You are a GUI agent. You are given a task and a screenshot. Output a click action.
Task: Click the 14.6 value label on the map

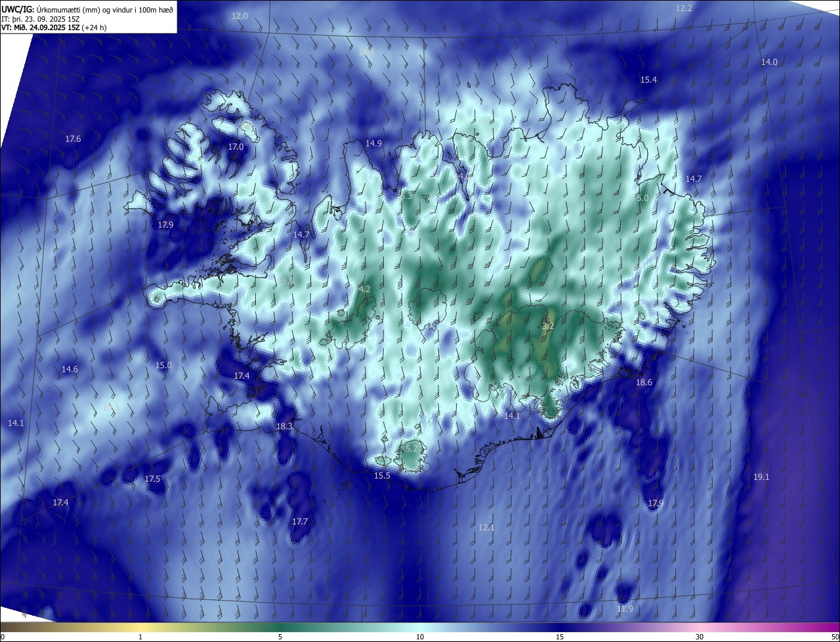pos(70,370)
